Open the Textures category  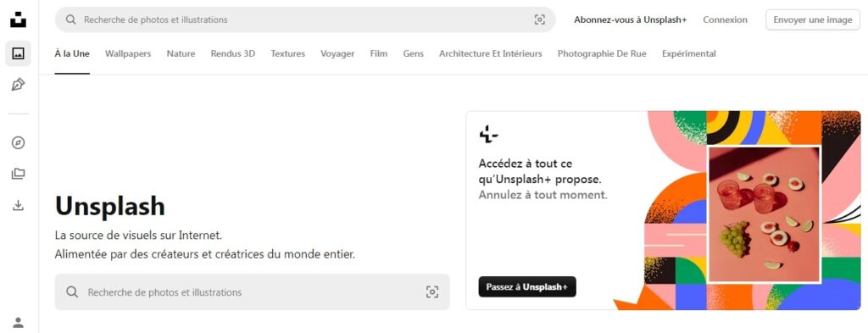point(288,53)
